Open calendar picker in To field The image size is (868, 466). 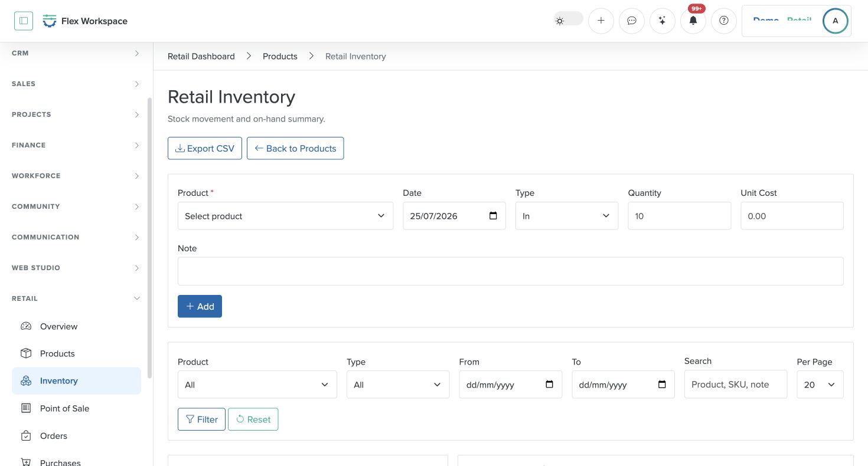(663, 385)
